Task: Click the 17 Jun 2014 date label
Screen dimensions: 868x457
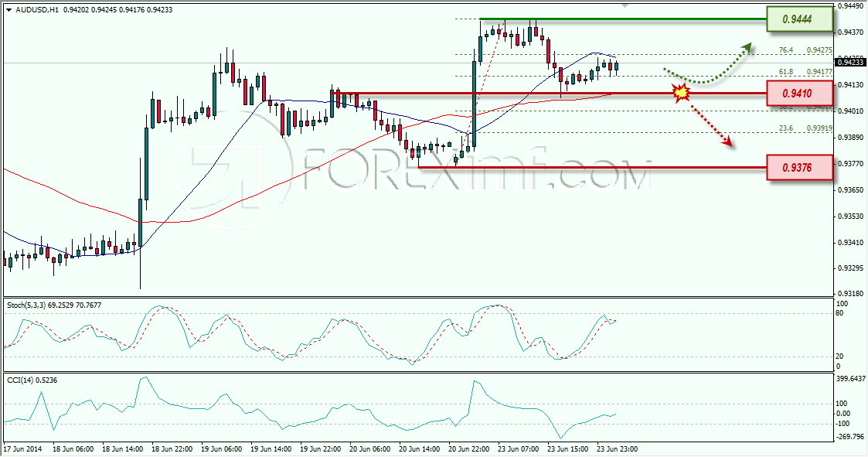Action: (22, 448)
